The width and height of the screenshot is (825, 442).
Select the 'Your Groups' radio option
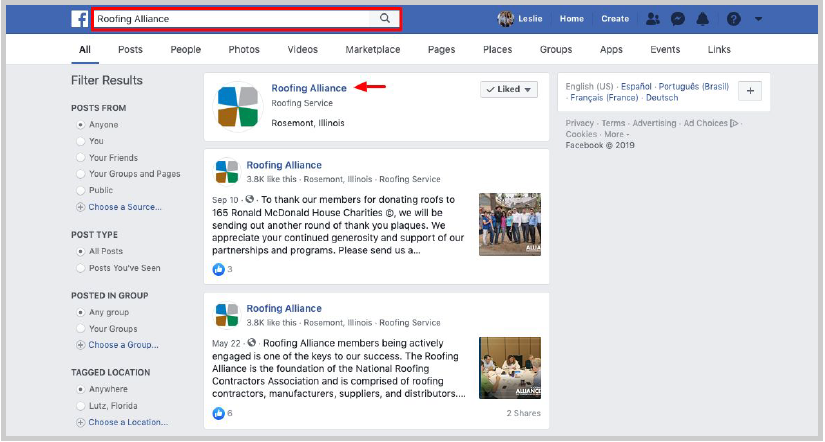(81, 329)
